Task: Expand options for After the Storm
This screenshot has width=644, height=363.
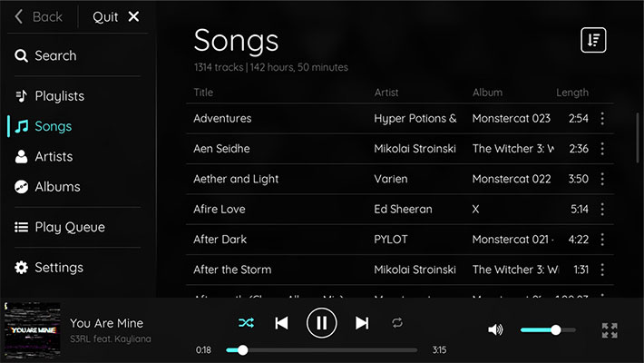Action: (x=602, y=270)
